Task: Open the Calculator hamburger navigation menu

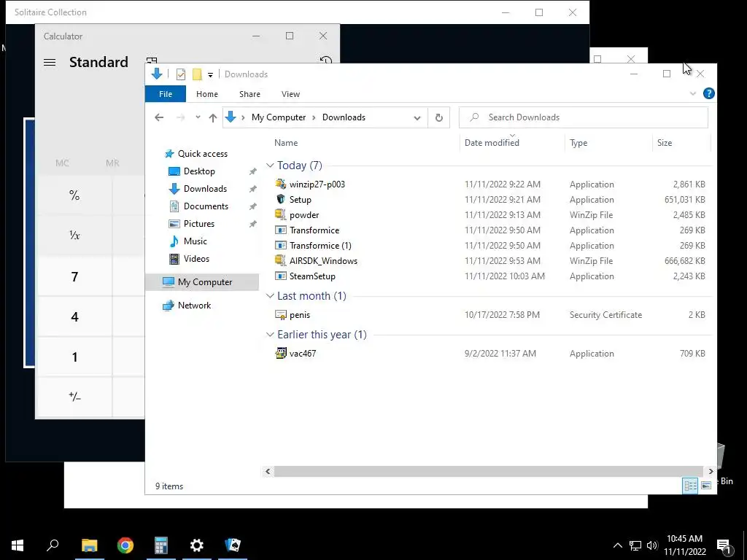Action: point(50,63)
